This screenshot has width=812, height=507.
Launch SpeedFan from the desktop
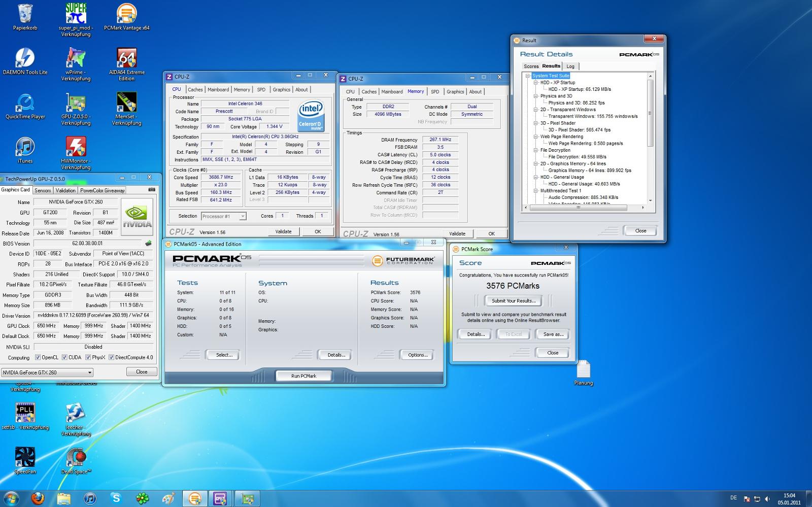coord(25,461)
